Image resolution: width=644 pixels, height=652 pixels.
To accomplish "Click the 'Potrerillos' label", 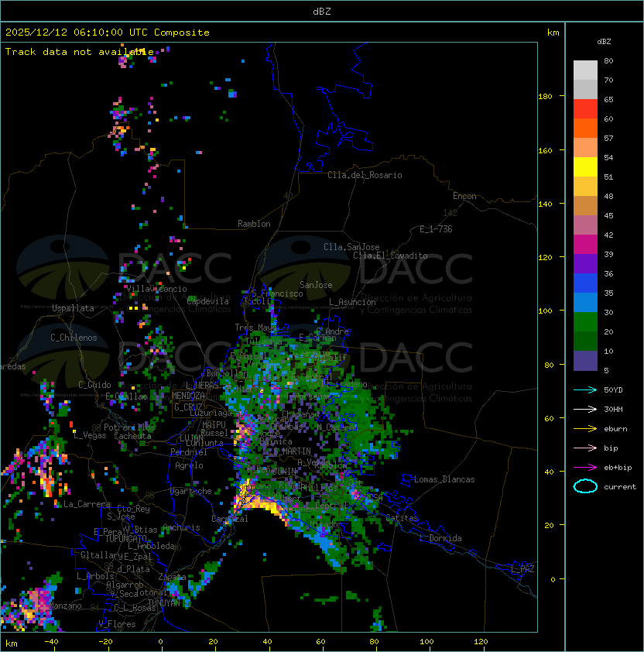I will (x=129, y=427).
